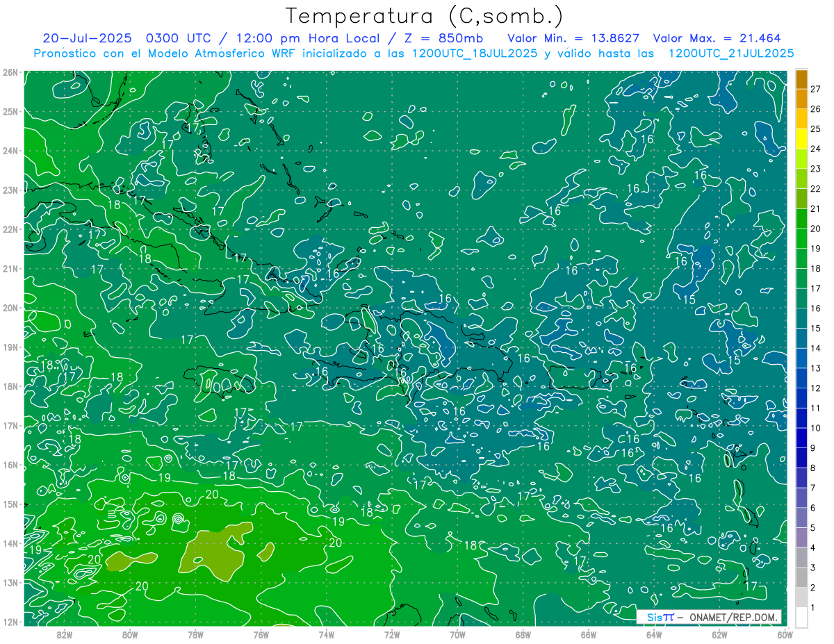Click the "13N" latitude axis label
This screenshot has height=644, width=834.
(10, 582)
